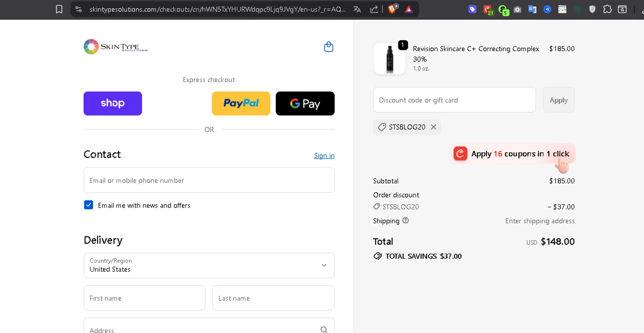Viewport: 644px width, 333px height.
Task: Click the browser URL address text
Action: coord(218,9)
